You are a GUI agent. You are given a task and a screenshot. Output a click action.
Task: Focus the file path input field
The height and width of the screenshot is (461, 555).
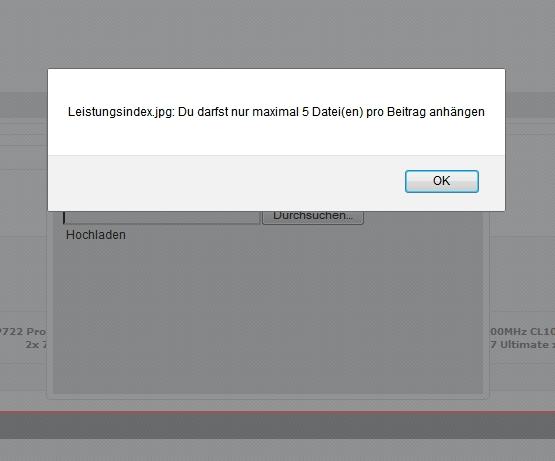162,217
